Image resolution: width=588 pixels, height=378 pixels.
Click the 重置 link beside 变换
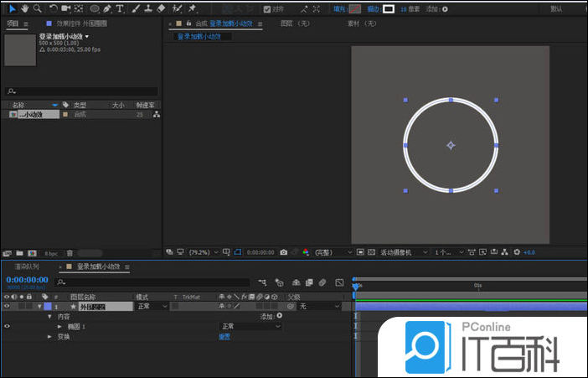click(x=224, y=336)
